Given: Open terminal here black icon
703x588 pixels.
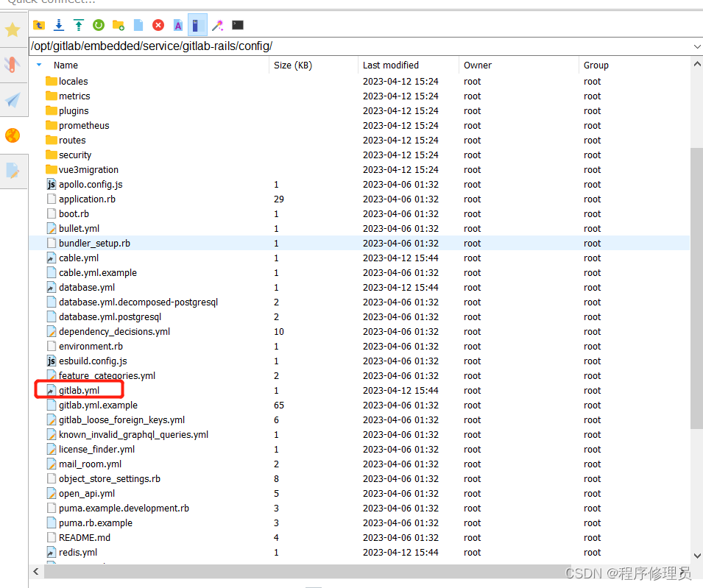Looking at the screenshot, I should (x=238, y=25).
